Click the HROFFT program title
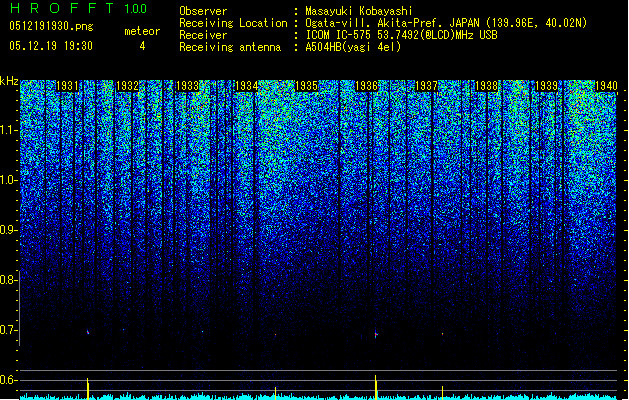 [63, 8]
